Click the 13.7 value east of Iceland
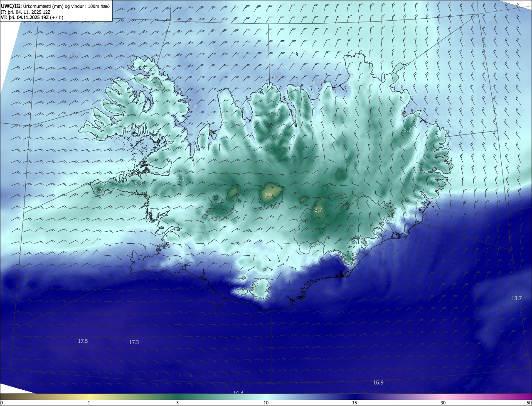The height and width of the screenshot is (406, 532). coord(517,298)
